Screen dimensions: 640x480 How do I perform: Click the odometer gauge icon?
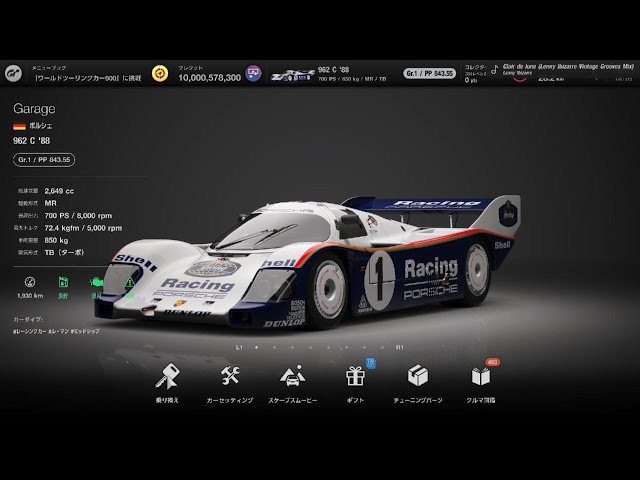click(x=30, y=282)
